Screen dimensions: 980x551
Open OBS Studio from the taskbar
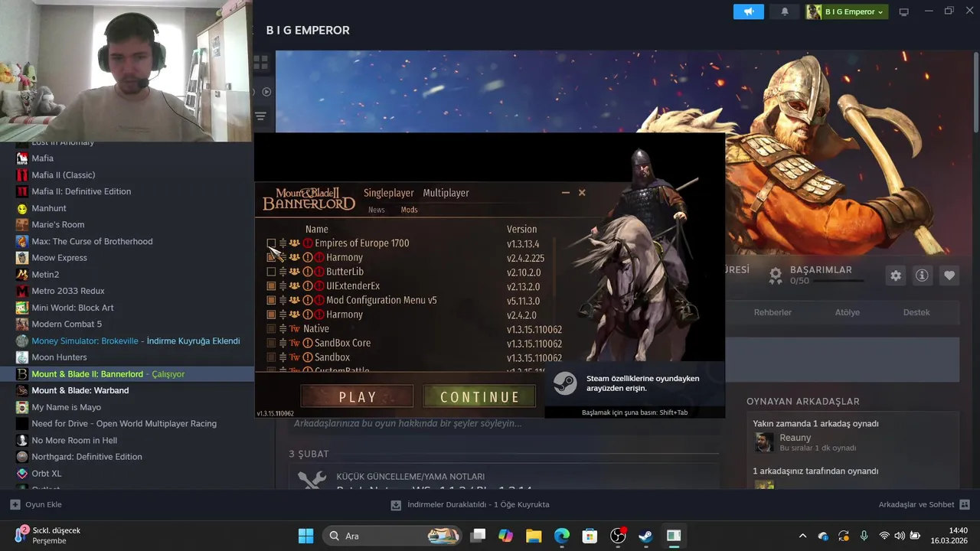tap(618, 536)
